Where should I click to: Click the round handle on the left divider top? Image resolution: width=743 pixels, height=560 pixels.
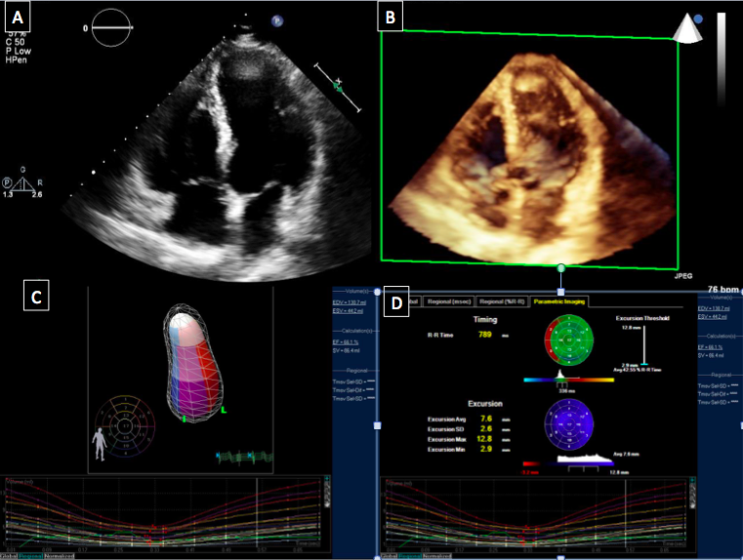pyautogui.click(x=377, y=292)
